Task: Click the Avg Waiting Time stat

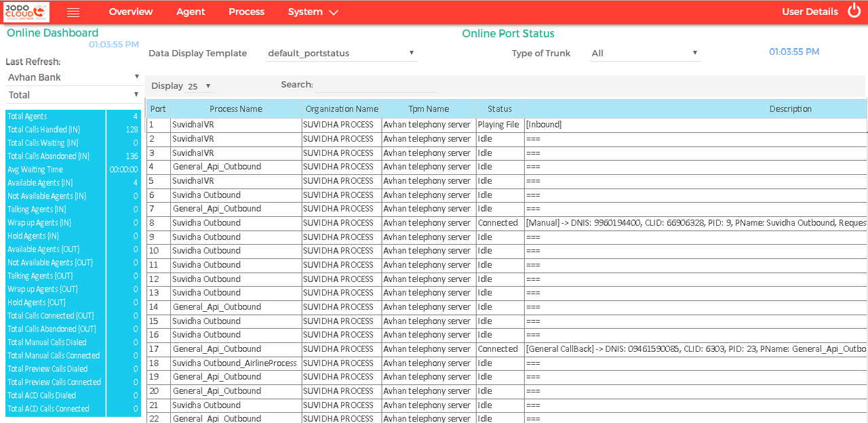Action: [54, 169]
